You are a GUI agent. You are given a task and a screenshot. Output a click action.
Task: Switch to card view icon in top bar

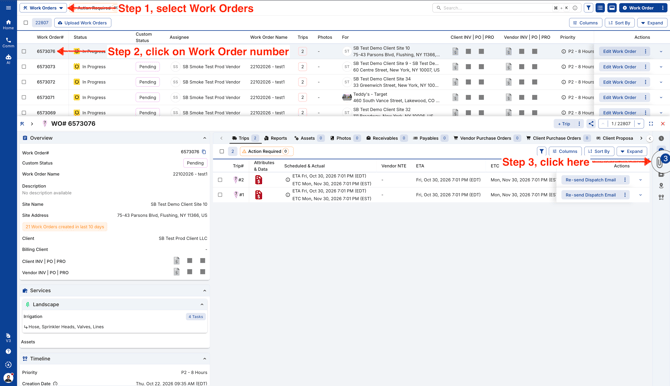click(x=611, y=8)
